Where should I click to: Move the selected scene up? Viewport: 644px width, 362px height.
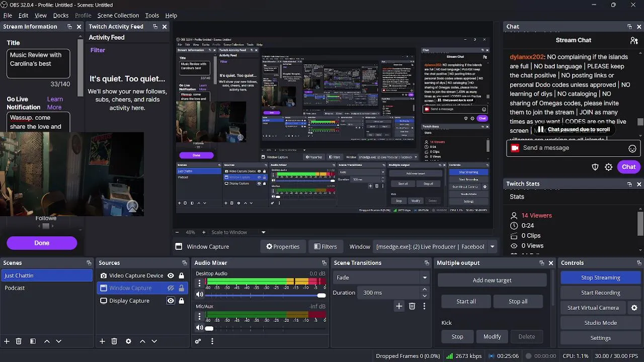[x=47, y=341]
